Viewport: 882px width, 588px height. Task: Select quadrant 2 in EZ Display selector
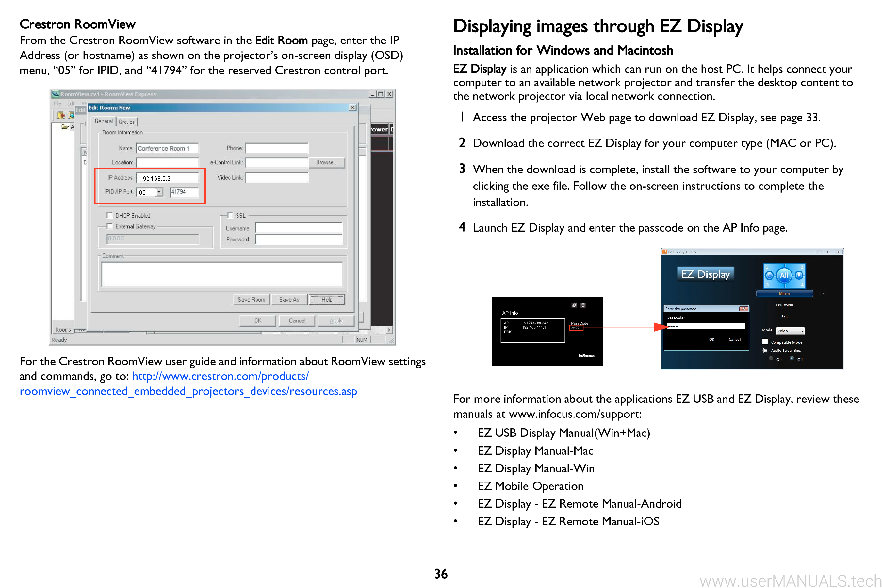802,267
